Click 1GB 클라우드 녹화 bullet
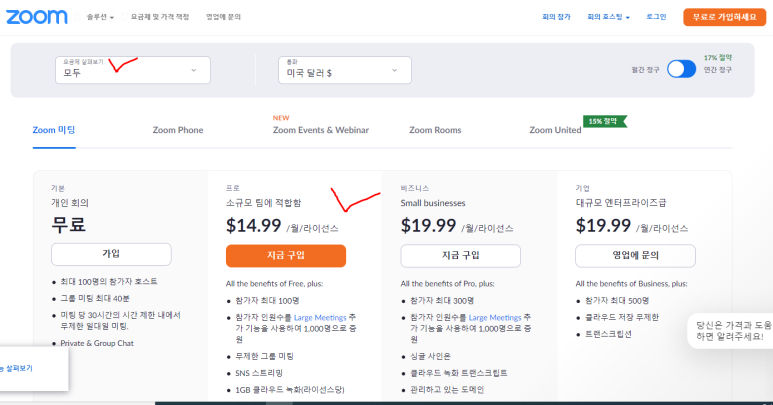This screenshot has height=405, width=773. point(289,390)
